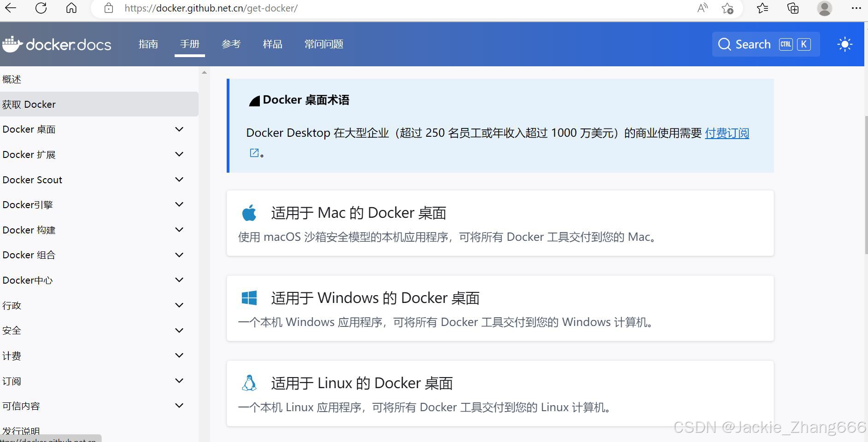Expand the Docker 构建 sidebar section
Image resolution: width=868 pixels, height=442 pixels.
coord(179,230)
